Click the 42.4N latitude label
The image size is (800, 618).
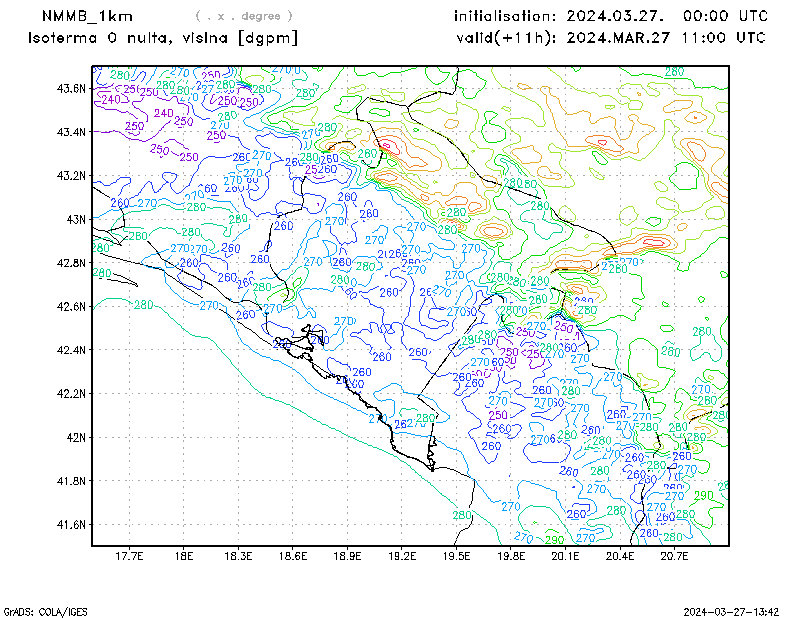tap(71, 350)
